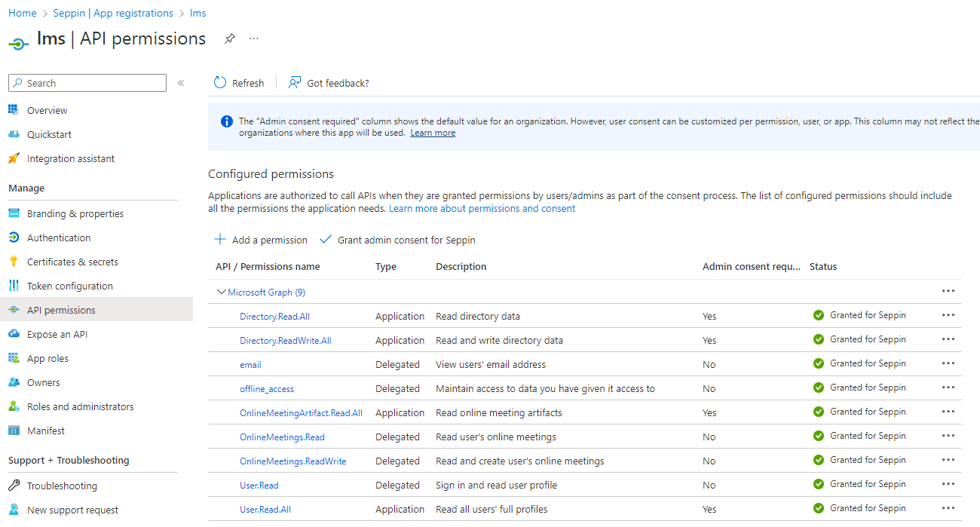Click the Got feedback icon
This screenshot has height=527, width=980.
pos(295,83)
